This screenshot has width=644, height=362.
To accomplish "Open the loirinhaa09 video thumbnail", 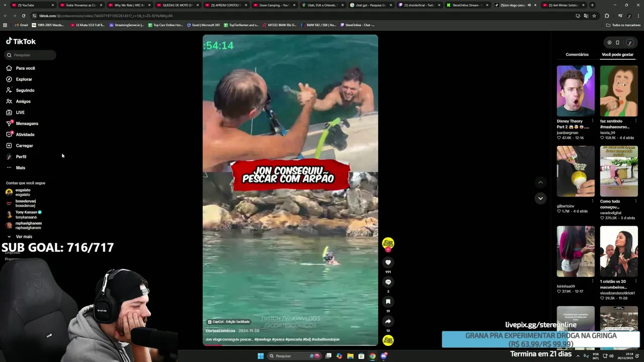I will click(576, 251).
